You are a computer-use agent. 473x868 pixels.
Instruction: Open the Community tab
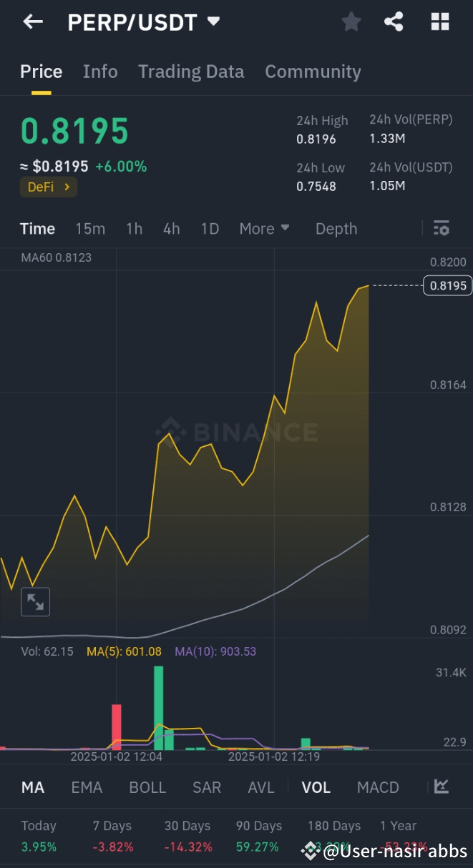pos(313,71)
